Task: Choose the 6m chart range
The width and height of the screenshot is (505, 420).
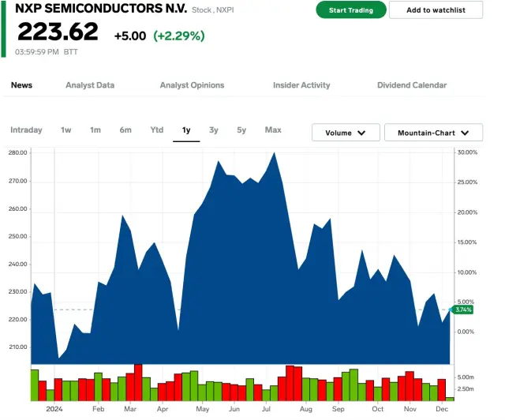Action: tap(125, 130)
